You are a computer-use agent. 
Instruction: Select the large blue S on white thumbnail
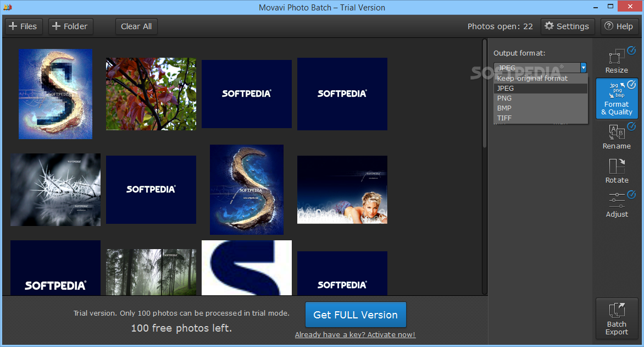[x=246, y=268]
